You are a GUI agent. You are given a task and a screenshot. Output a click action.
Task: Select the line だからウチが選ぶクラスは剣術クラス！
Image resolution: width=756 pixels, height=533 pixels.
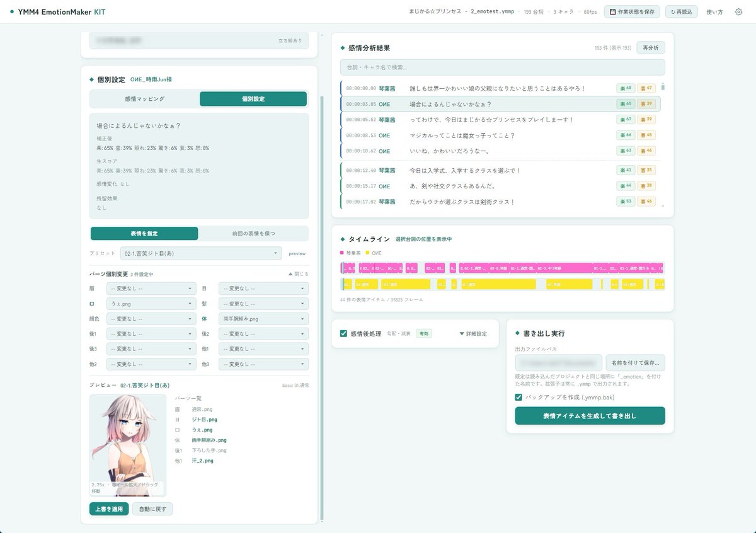coord(500,202)
